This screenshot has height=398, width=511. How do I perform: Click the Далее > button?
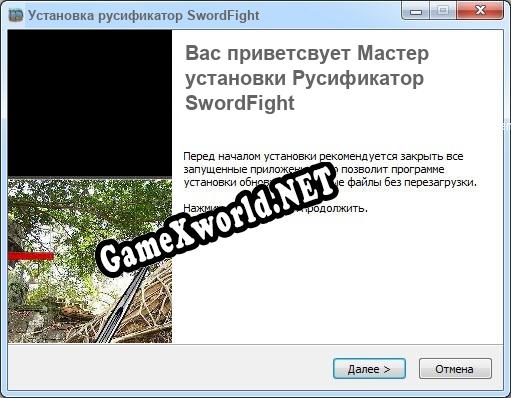click(369, 369)
